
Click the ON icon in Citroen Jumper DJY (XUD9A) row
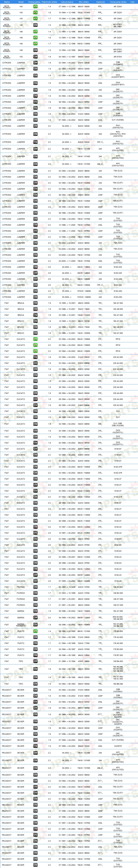35,120
